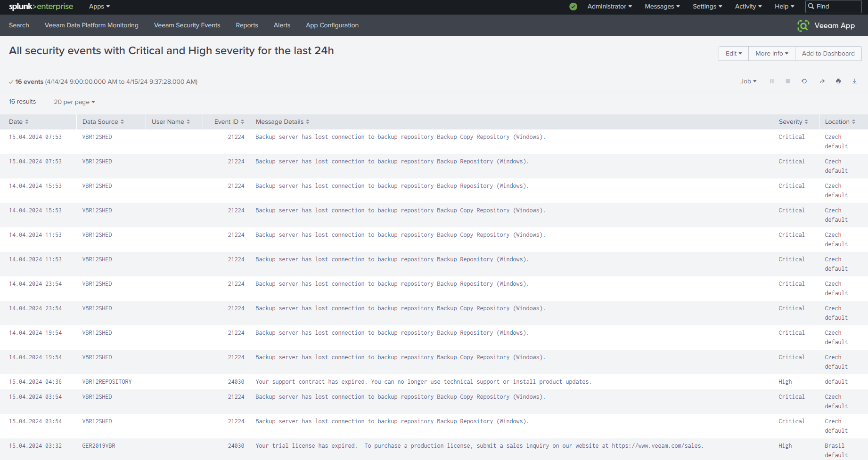Sort table by Severity column
868x460 pixels.
[x=794, y=122]
